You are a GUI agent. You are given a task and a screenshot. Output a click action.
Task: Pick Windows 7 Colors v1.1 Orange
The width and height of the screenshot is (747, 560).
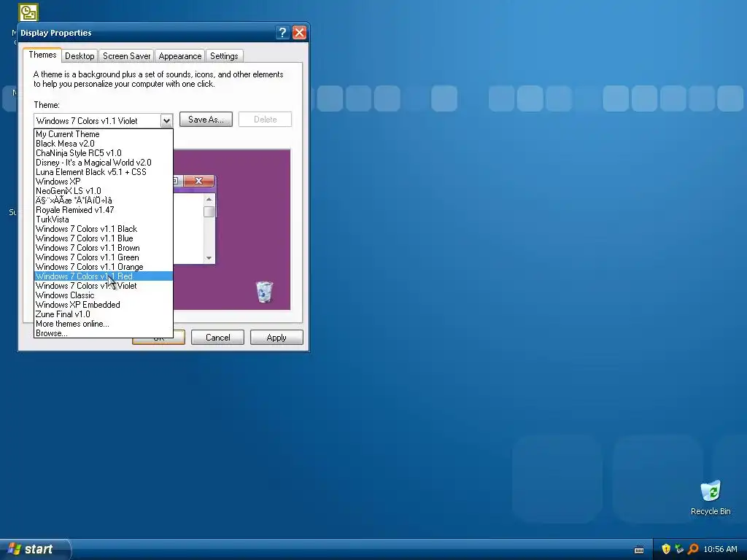click(104, 267)
